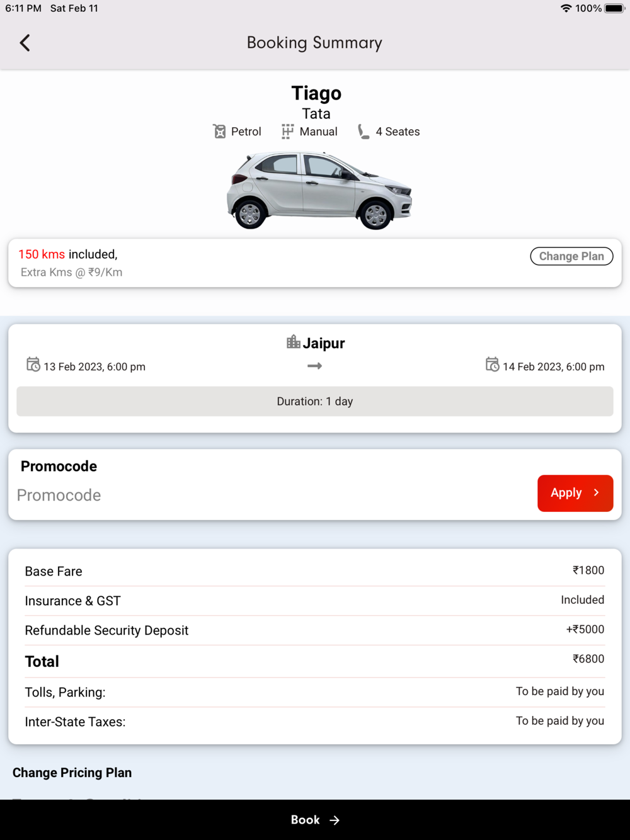Viewport: 630px width, 840px height.
Task: Tap the city building icon near Jaipur
Action: 293,342
